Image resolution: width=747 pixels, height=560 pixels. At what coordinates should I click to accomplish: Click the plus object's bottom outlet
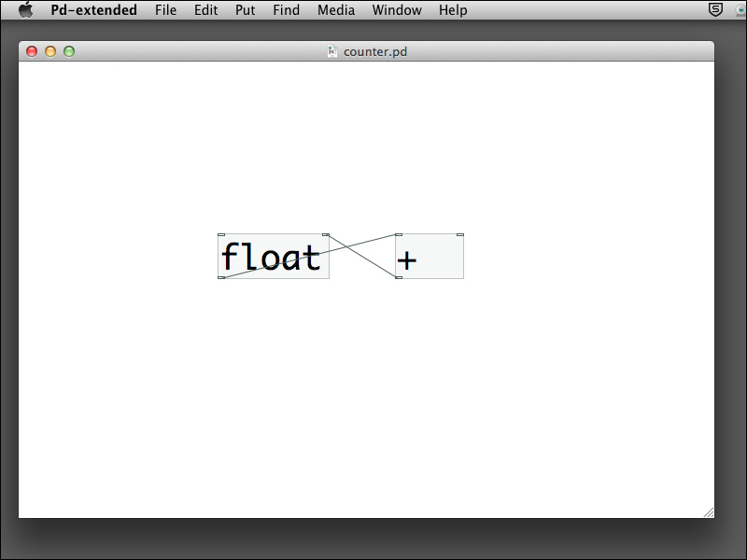pyautogui.click(x=399, y=277)
